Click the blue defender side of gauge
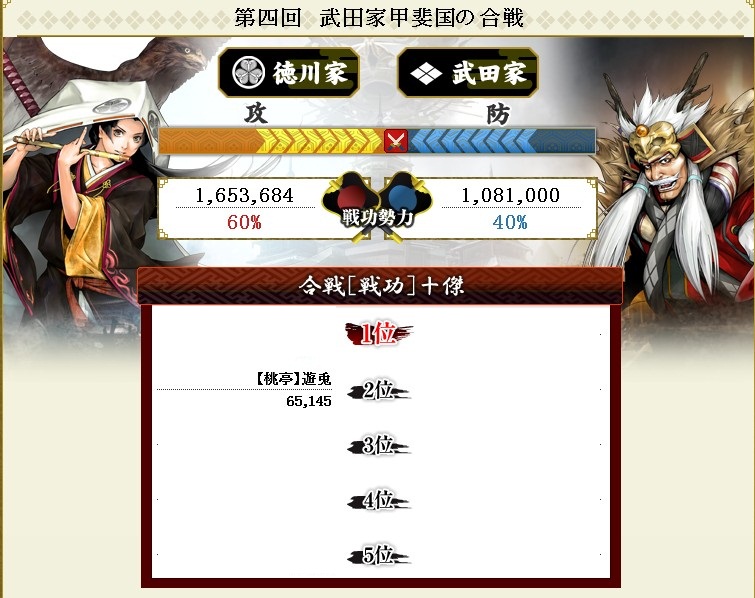Image resolution: width=755 pixels, height=598 pixels. (501, 141)
